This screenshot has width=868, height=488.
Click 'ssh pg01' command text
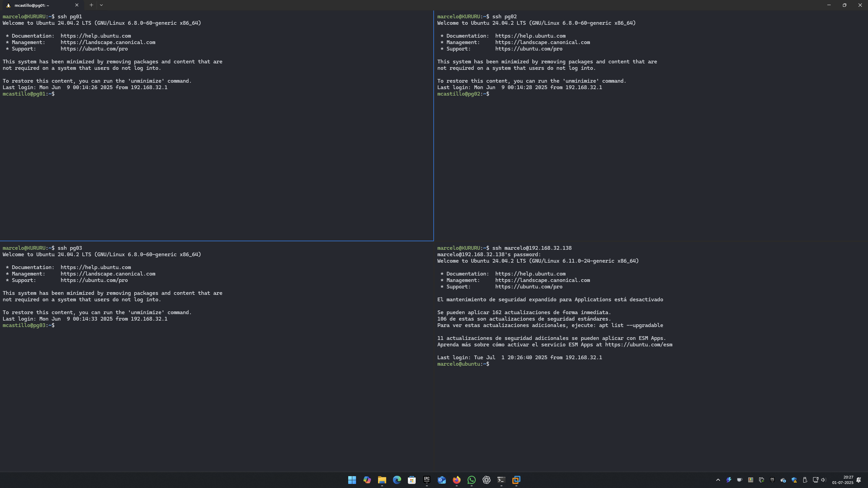[x=70, y=17]
